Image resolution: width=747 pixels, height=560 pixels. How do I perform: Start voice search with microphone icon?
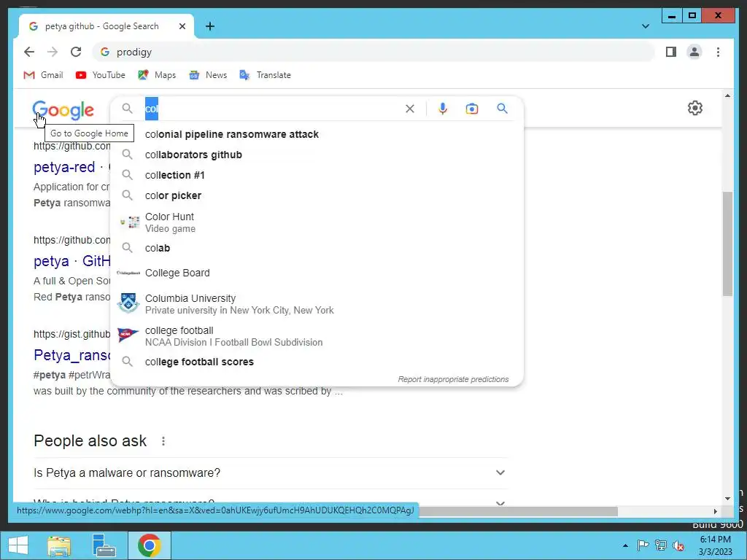click(x=443, y=109)
